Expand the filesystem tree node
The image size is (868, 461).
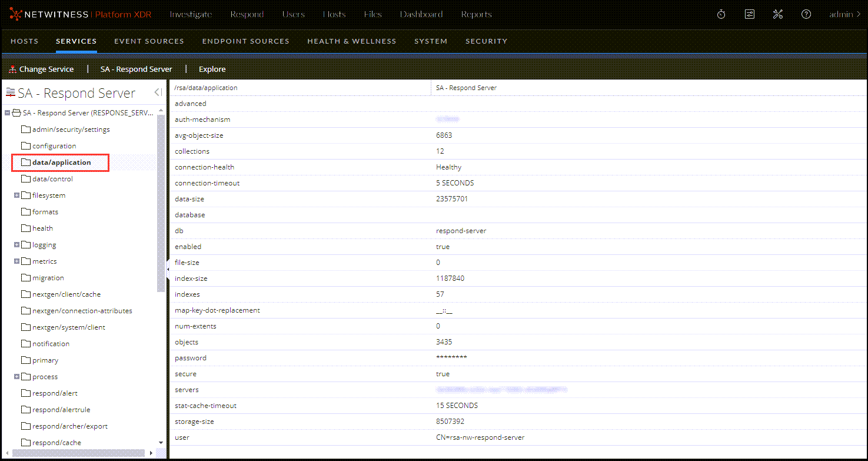point(18,195)
